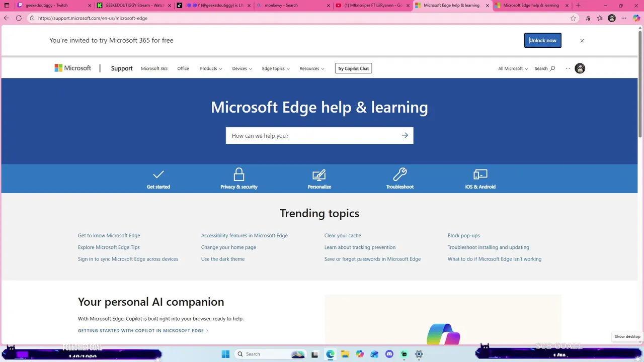Switch to GEEKEDOUTIGGY Stream tab

coord(134,6)
